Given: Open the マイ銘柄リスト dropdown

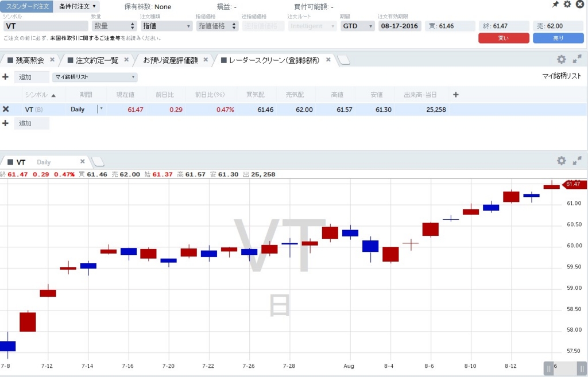Looking at the screenshot, I should [95, 77].
